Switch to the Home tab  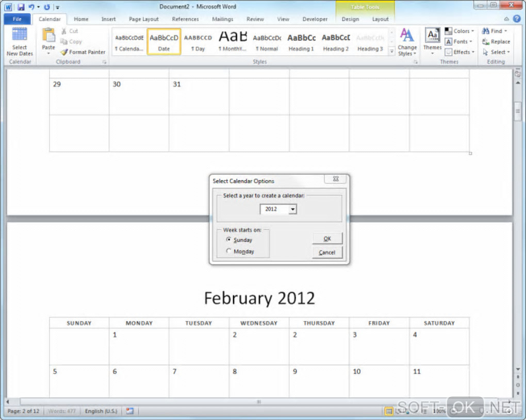point(81,19)
